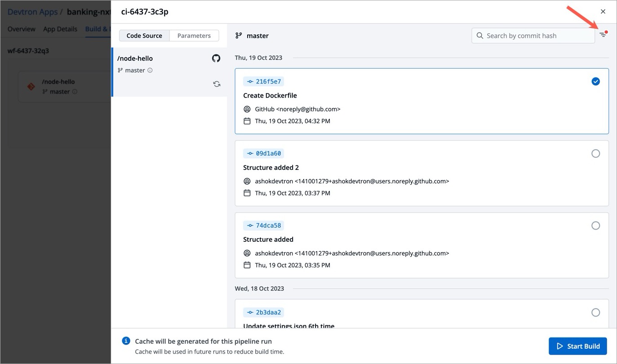Close the ci-6437-3c3p dialog
617x364 pixels.
[x=603, y=12]
